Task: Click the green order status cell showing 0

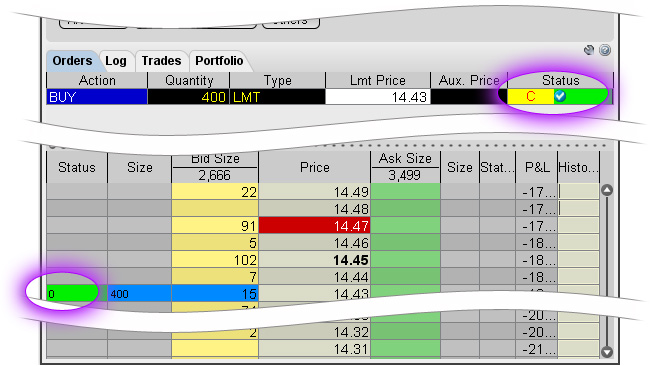Action: pos(73,294)
